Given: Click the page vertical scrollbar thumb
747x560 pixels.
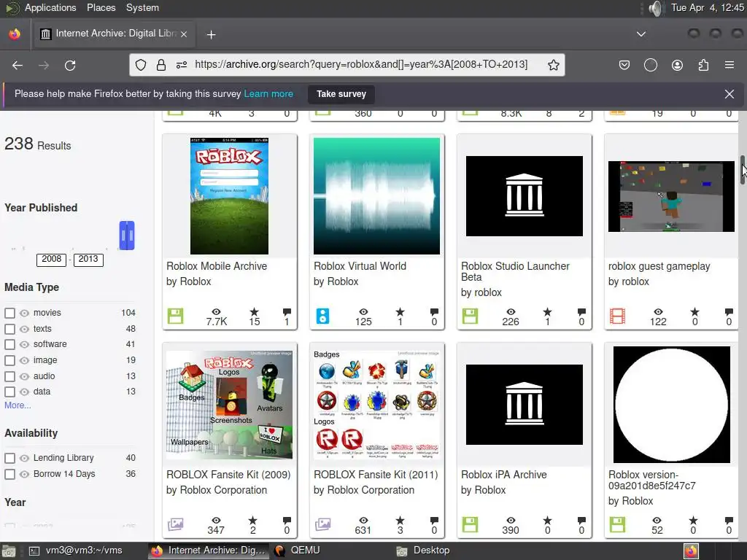Looking at the screenshot, I should (743, 169).
